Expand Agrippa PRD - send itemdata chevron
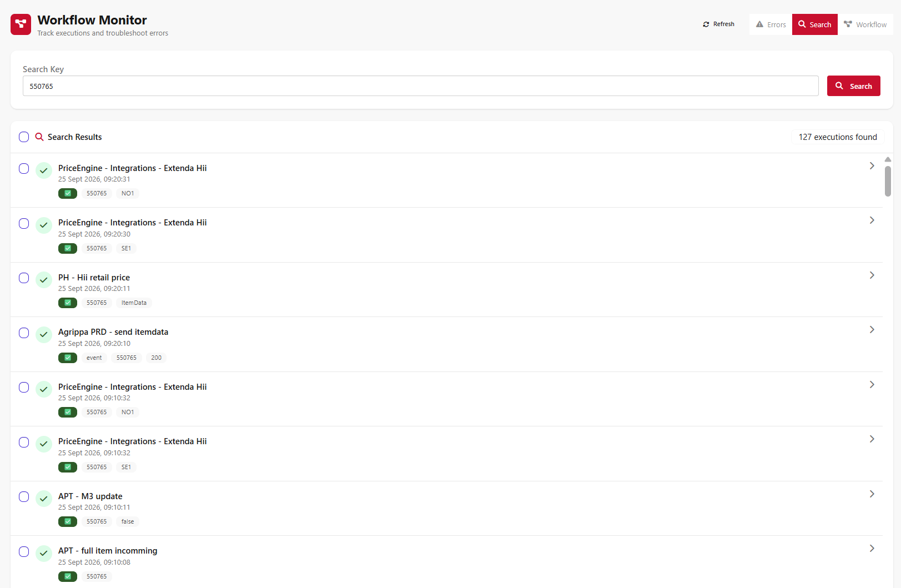This screenshot has width=901, height=588. 872,330
